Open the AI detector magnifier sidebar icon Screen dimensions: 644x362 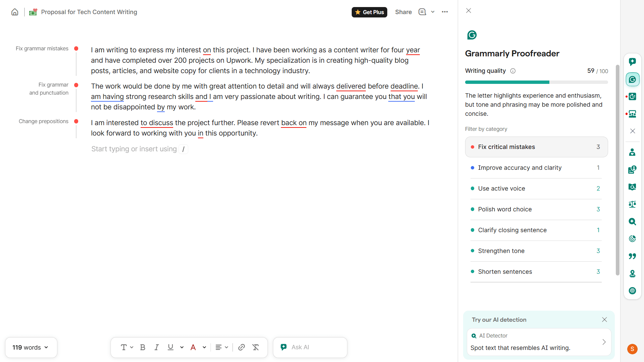(632, 221)
